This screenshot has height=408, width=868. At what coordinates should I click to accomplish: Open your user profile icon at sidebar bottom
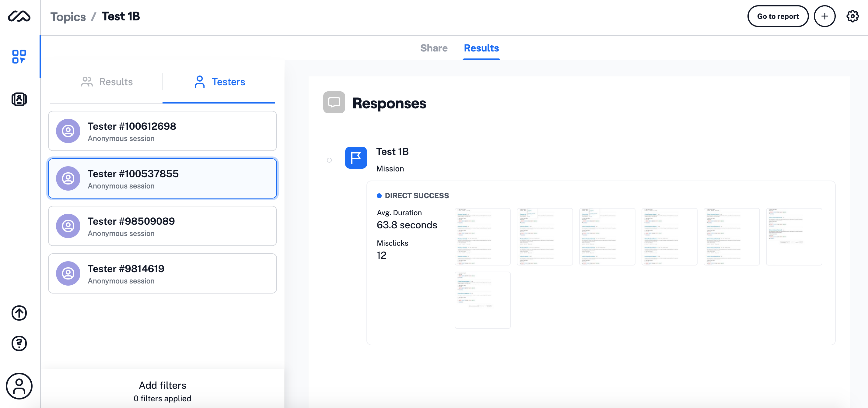coord(19,386)
